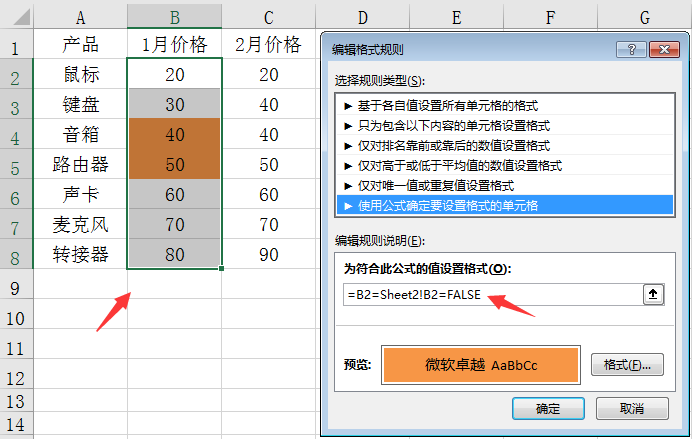Click cell 鼠标
The width and height of the screenshot is (692, 439).
(x=80, y=74)
